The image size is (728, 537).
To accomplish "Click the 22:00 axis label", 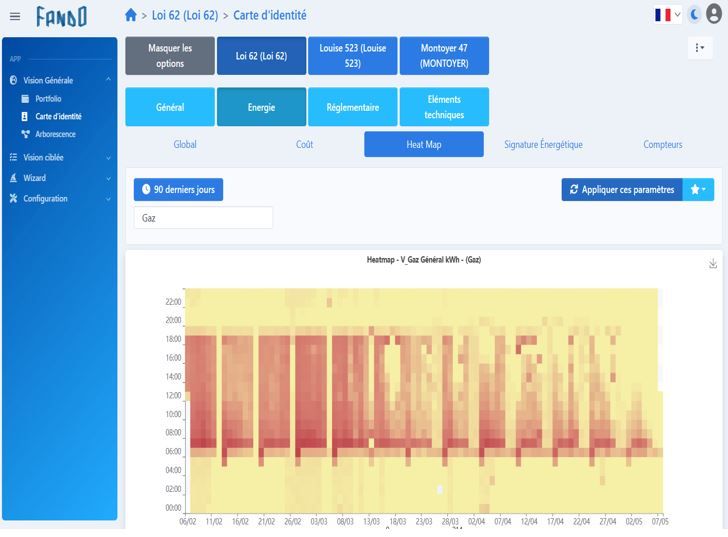I will click(173, 302).
